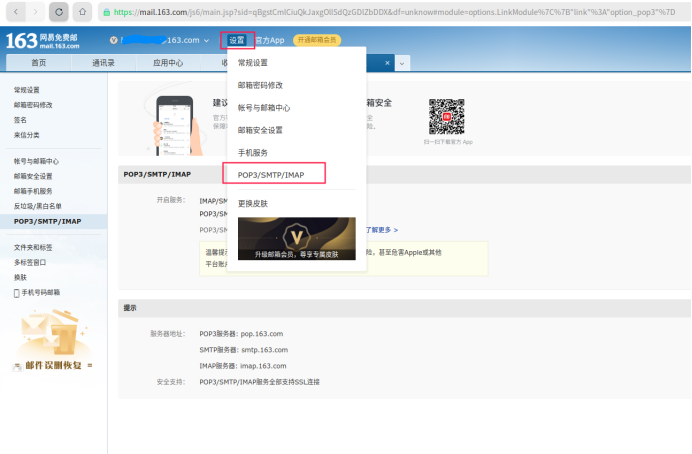Viewport: 692px width, 454px height.
Task: Click the QR code image
Action: [447, 116]
